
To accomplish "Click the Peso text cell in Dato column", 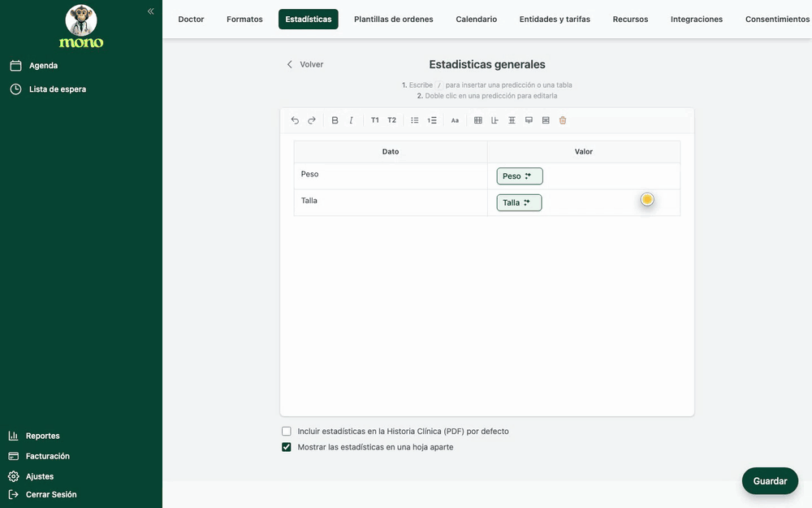I will tap(391, 176).
